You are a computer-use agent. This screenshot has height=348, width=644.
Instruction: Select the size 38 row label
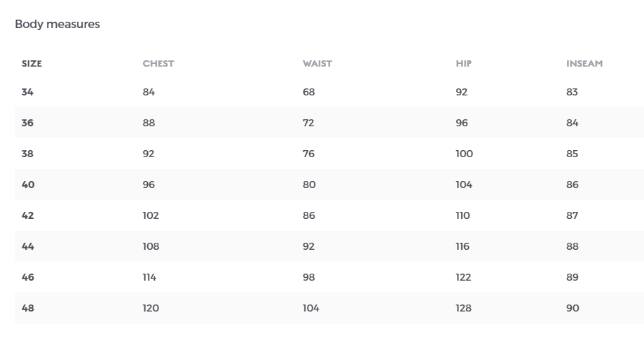(x=27, y=154)
